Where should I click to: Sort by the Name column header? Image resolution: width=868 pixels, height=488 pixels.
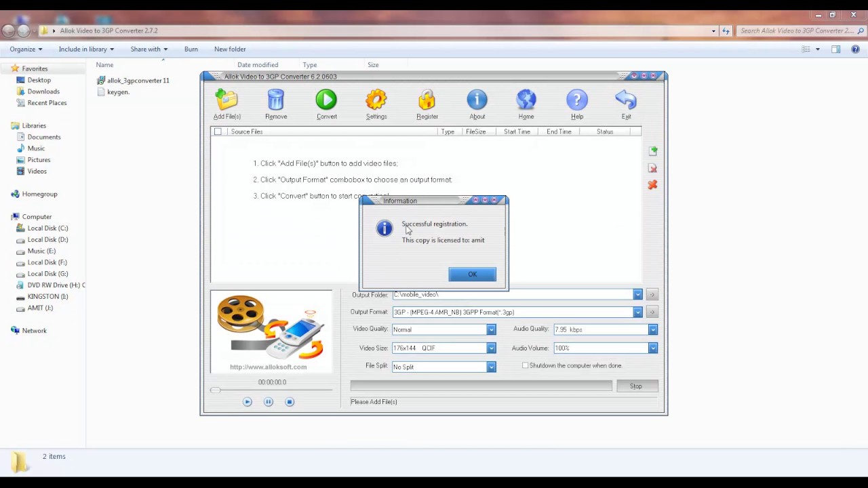point(104,65)
